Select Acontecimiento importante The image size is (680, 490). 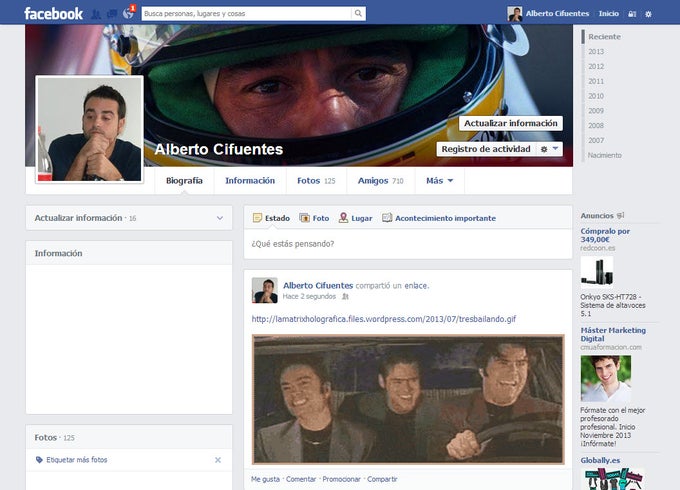[x=439, y=218]
